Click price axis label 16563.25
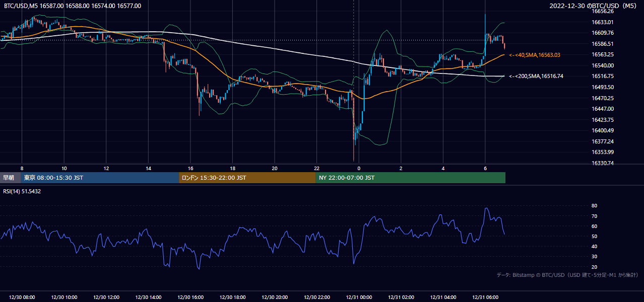 point(602,54)
